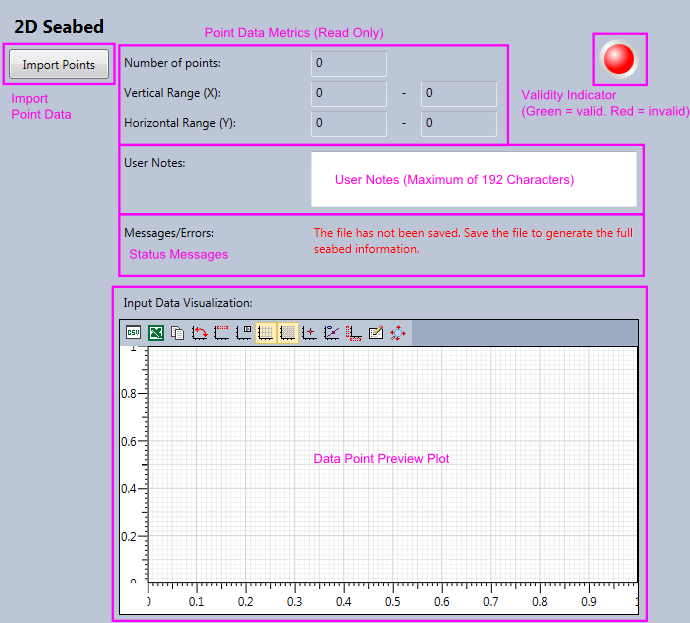
Task: Swap the plot axes with the red-arrow icon
Action: pos(200,333)
